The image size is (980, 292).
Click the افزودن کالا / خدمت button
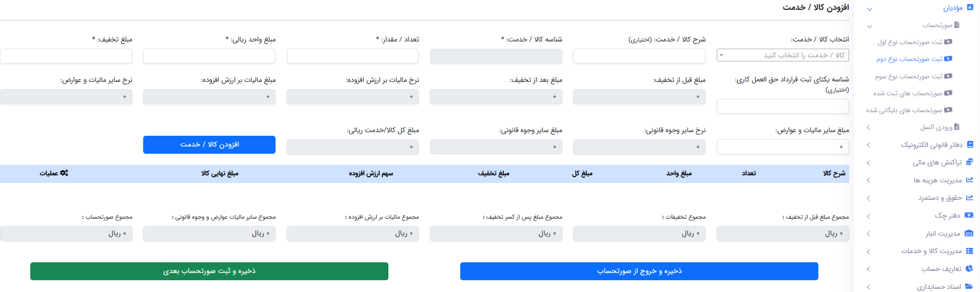209,144
